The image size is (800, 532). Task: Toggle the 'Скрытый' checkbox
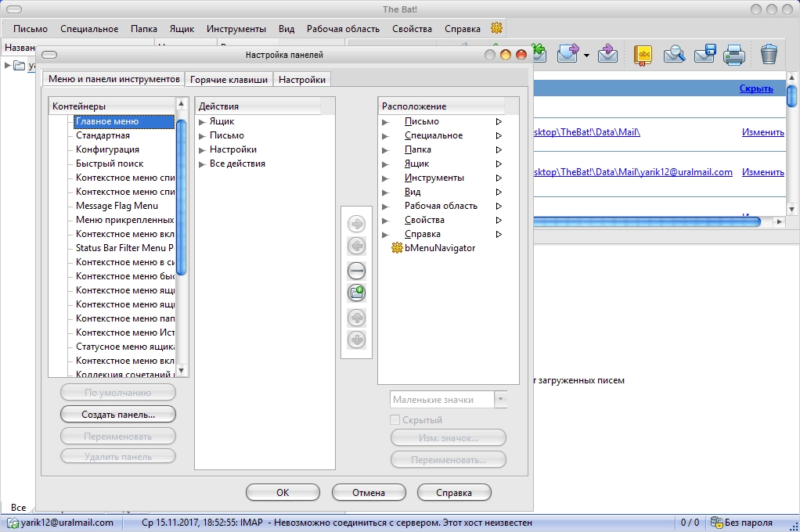pyautogui.click(x=395, y=420)
